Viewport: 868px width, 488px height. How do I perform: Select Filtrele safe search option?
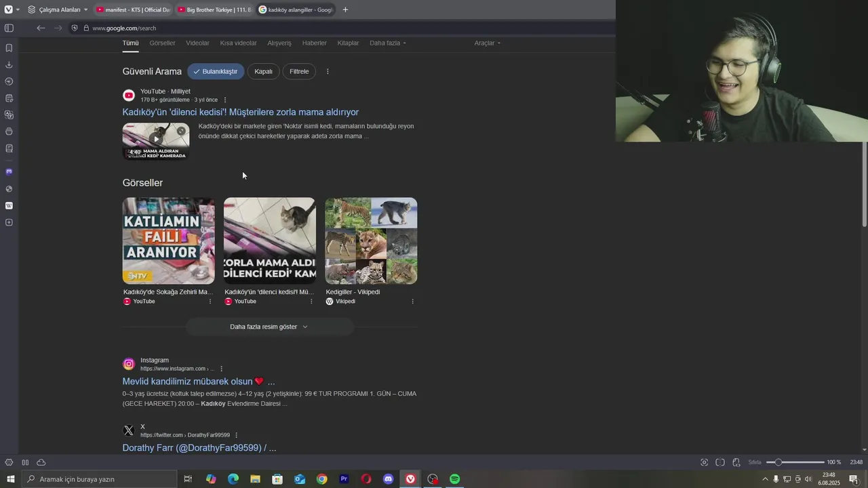(x=299, y=71)
